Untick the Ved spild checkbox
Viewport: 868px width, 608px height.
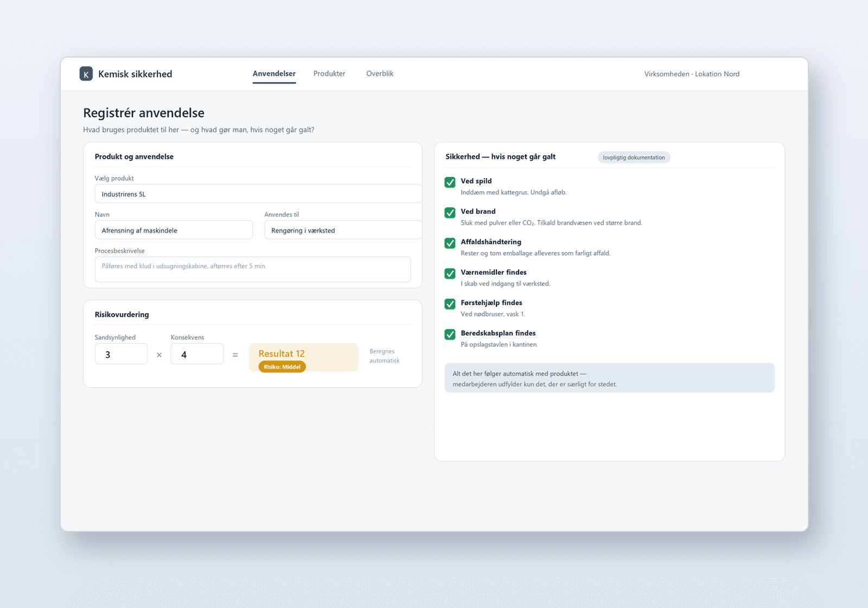point(450,182)
